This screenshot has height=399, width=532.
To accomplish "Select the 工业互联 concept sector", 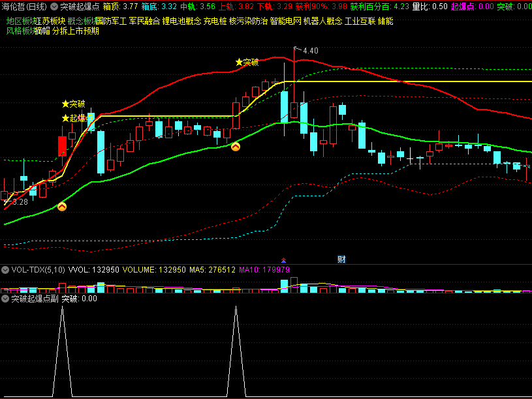I will (360, 22).
